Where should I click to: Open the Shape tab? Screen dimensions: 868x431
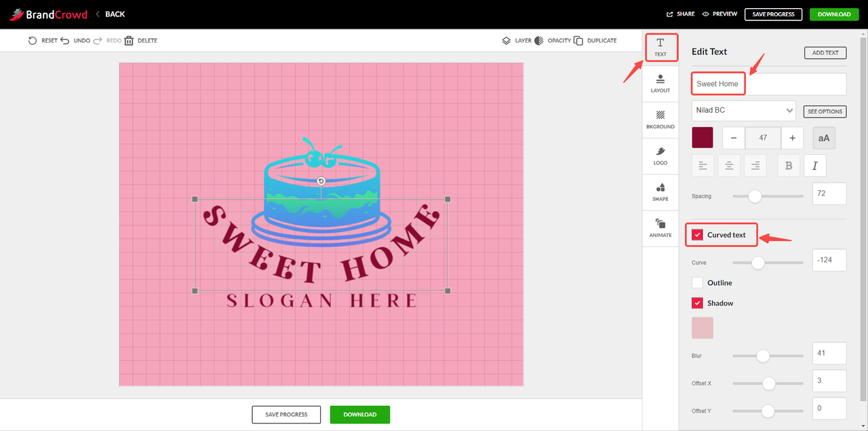tap(660, 192)
